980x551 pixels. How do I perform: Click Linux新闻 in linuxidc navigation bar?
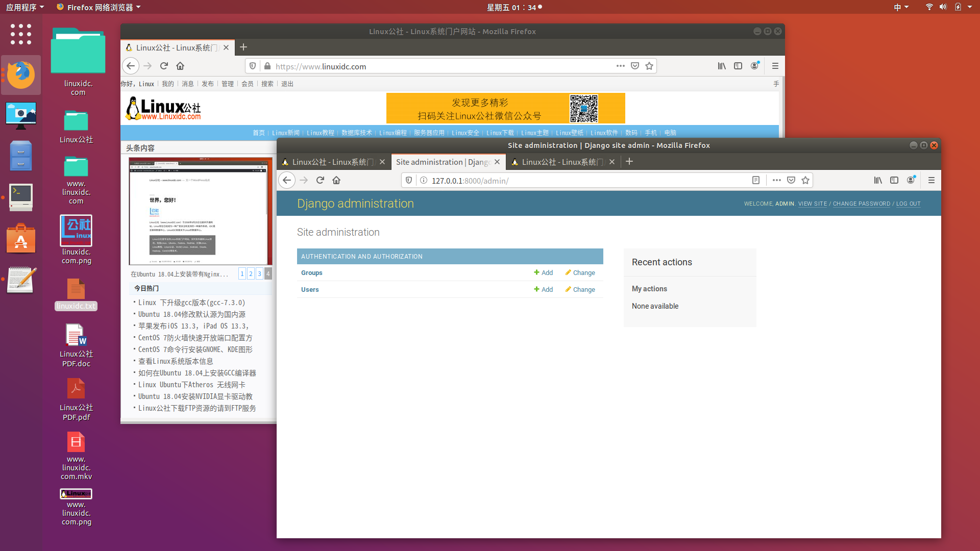point(286,133)
